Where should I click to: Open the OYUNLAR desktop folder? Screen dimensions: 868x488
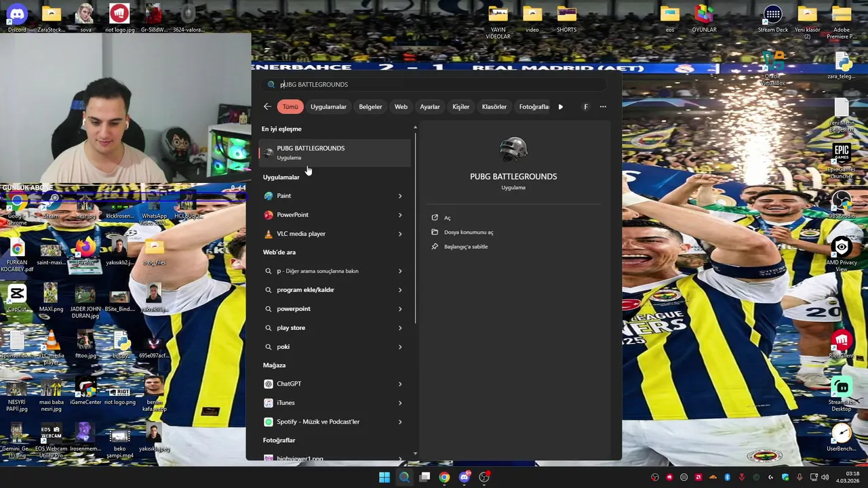(704, 18)
